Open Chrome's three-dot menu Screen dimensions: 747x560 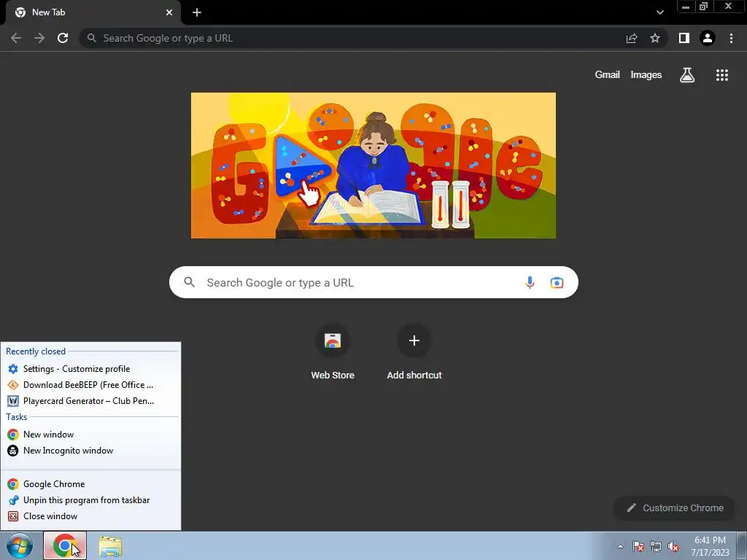[x=731, y=38]
